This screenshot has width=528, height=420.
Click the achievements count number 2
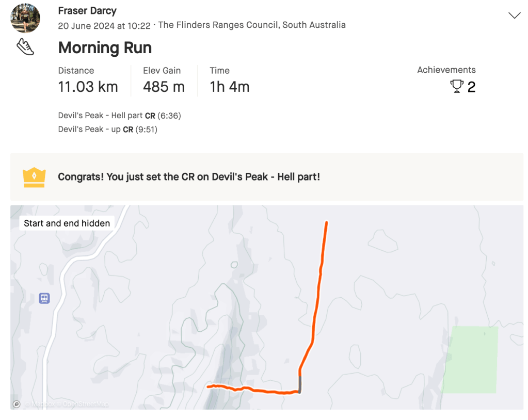coord(471,87)
